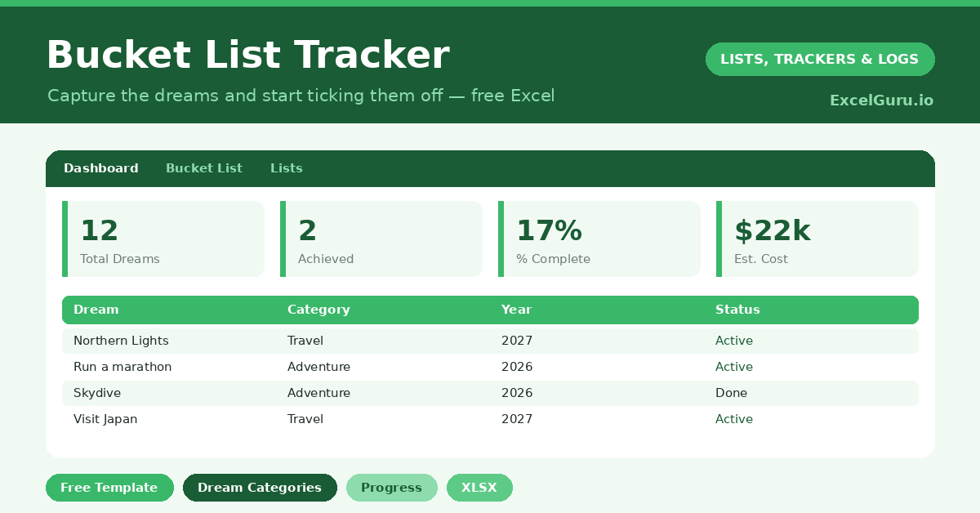Click the XLSX pill

[x=479, y=488]
